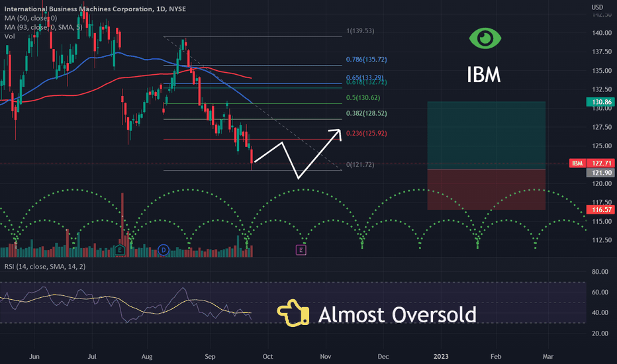Click the Jul label on time axis
Image resolution: width=617 pixels, height=364 pixels.
[x=91, y=356]
